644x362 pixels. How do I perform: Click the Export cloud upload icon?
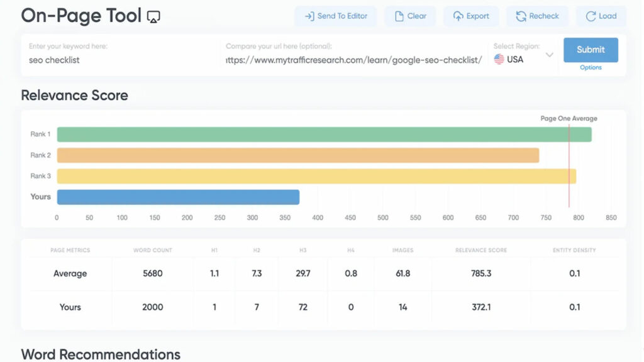(x=458, y=16)
